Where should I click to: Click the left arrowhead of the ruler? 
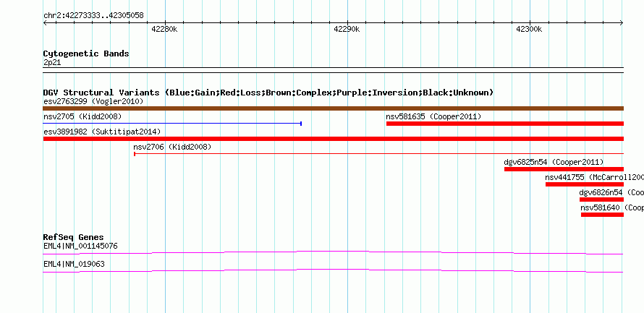point(45,22)
